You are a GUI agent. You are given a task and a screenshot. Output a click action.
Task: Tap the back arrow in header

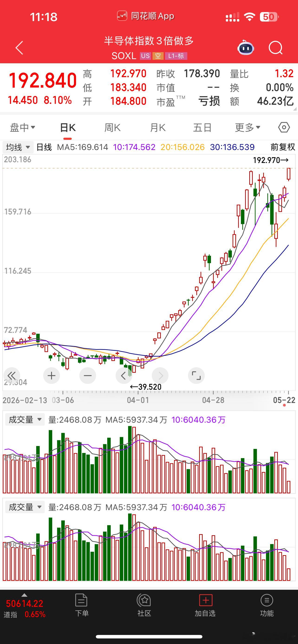(19, 48)
